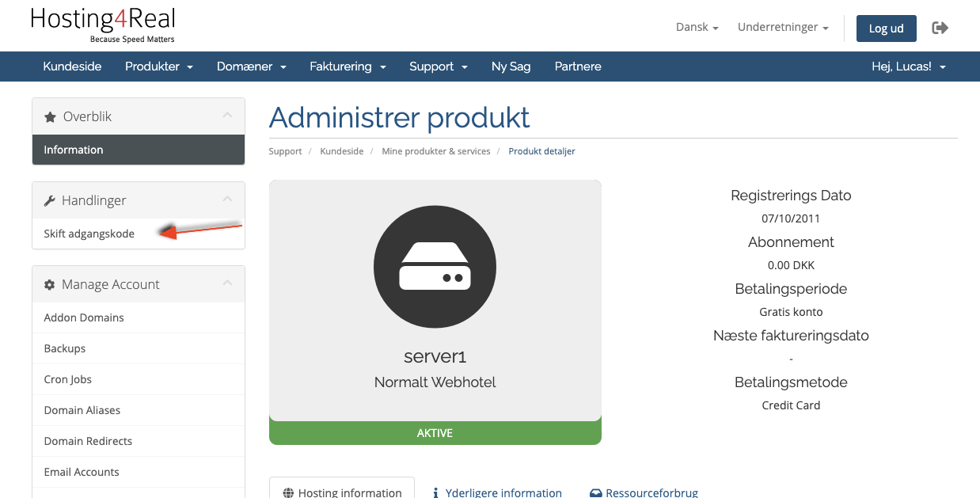The image size is (980, 498).
Task: Select Partnere in the navigation bar
Action: pos(578,67)
